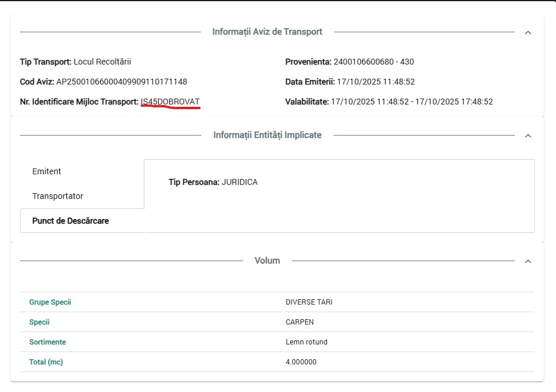Click the Provenienta number 2400106600680 - 430
The height and width of the screenshot is (392, 556).
coord(374,62)
